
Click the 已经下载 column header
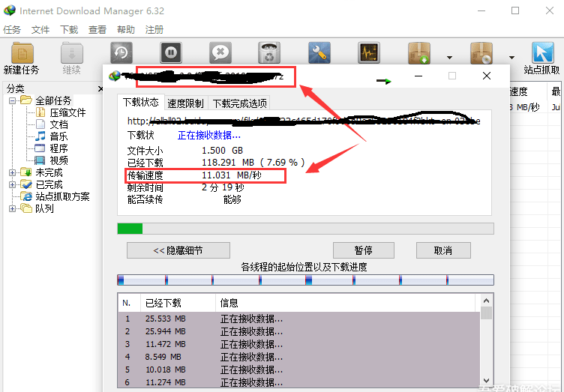pyautogui.click(x=178, y=303)
